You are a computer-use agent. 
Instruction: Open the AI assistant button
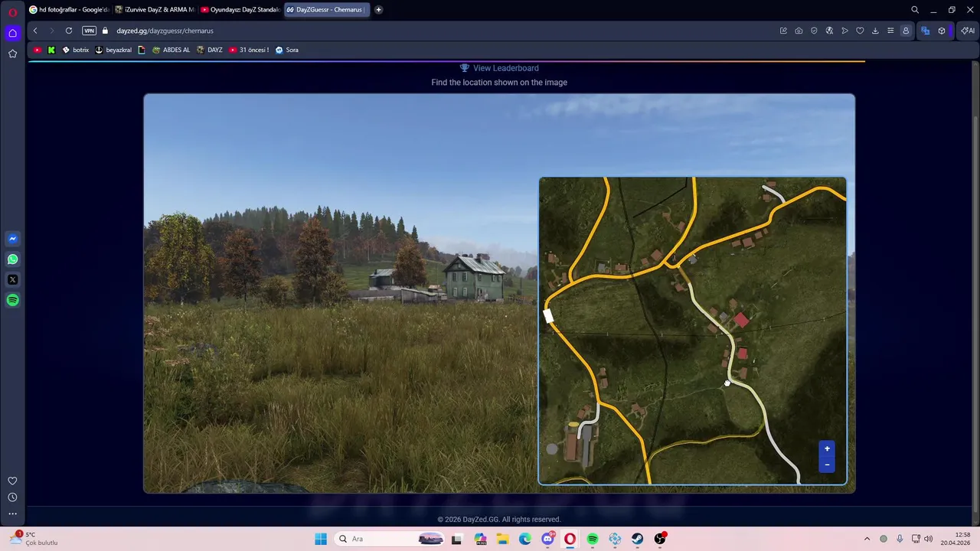point(968,31)
